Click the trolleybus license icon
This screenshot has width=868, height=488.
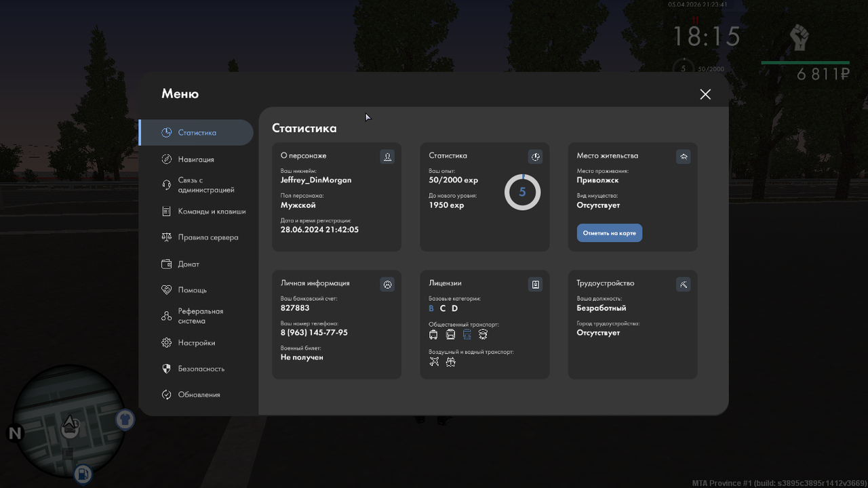(x=434, y=335)
